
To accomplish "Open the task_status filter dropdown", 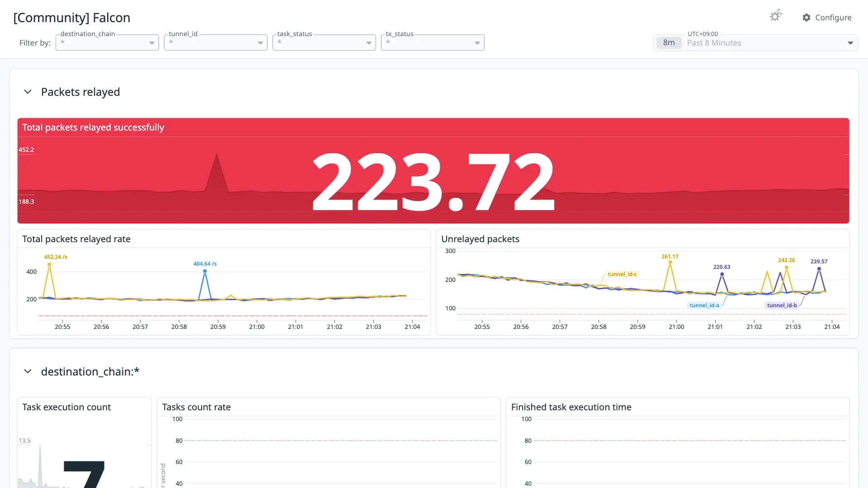I will pos(324,42).
